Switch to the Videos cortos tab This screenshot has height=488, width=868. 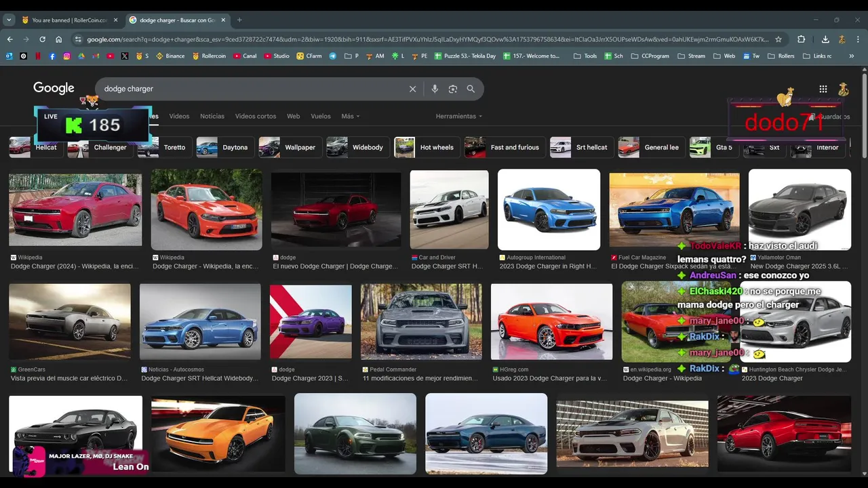point(256,116)
